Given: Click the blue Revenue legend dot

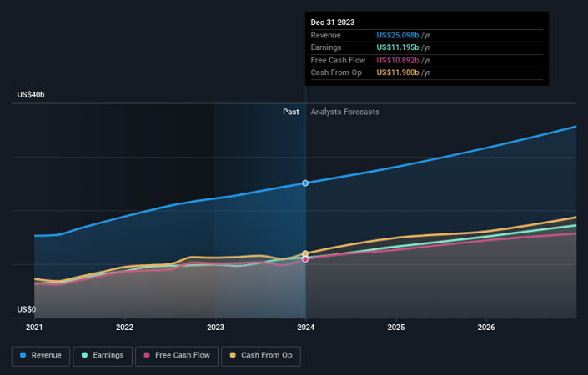Looking at the screenshot, I should [23, 355].
